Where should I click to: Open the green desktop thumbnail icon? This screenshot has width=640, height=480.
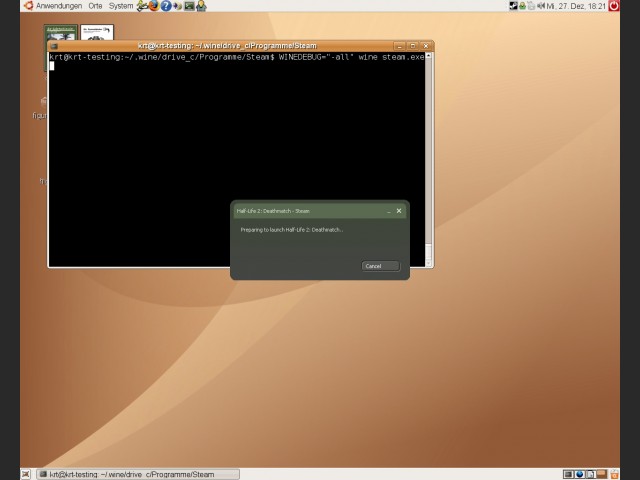pos(60,33)
